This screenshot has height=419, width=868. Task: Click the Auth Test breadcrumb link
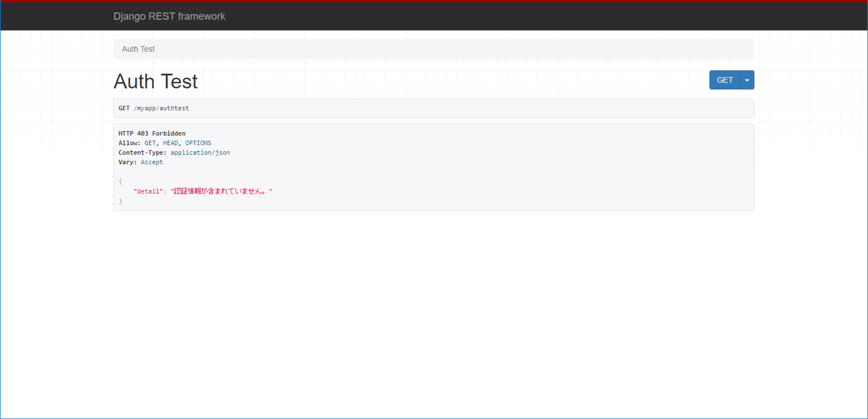point(138,49)
